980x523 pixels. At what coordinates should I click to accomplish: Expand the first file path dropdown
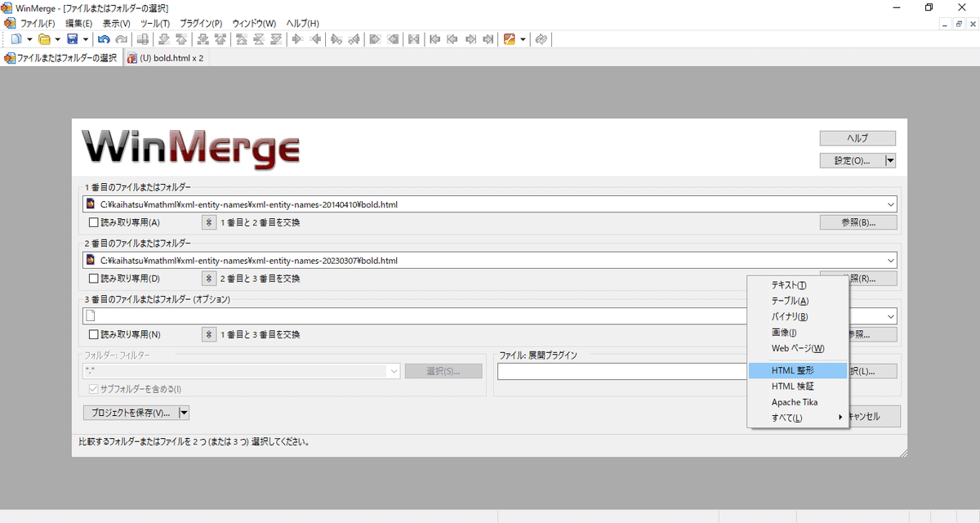point(890,204)
